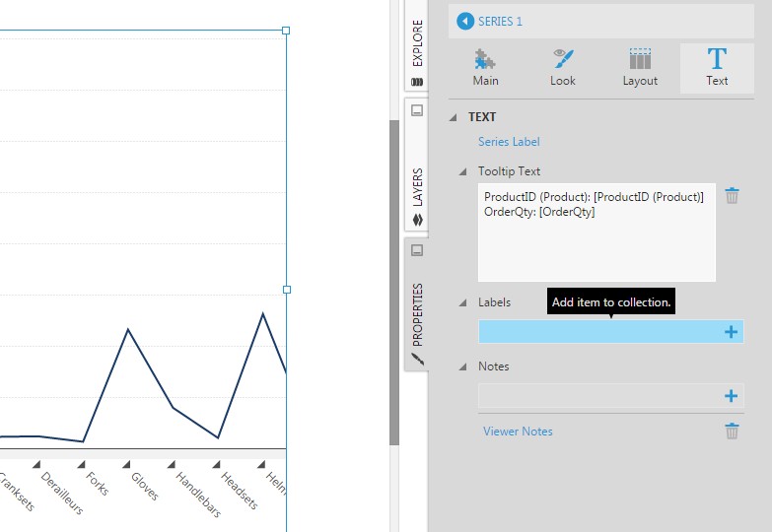The height and width of the screenshot is (532, 772).
Task: Collapse the TEXT section
Action: coord(454,117)
